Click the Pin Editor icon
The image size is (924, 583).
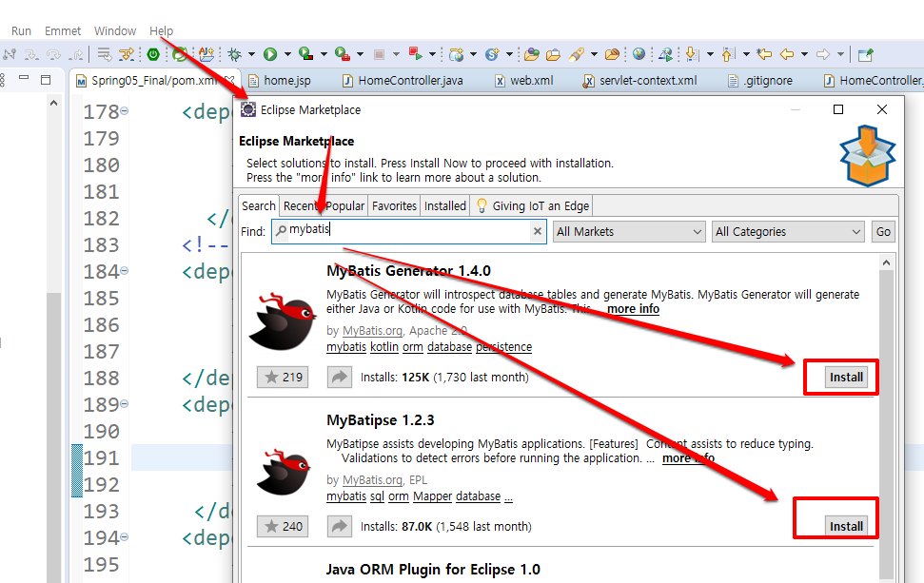[865, 55]
